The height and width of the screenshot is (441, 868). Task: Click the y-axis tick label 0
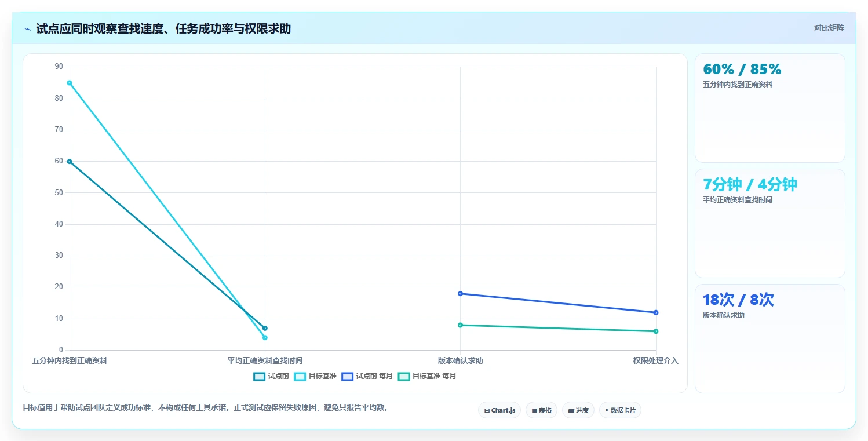(61, 350)
